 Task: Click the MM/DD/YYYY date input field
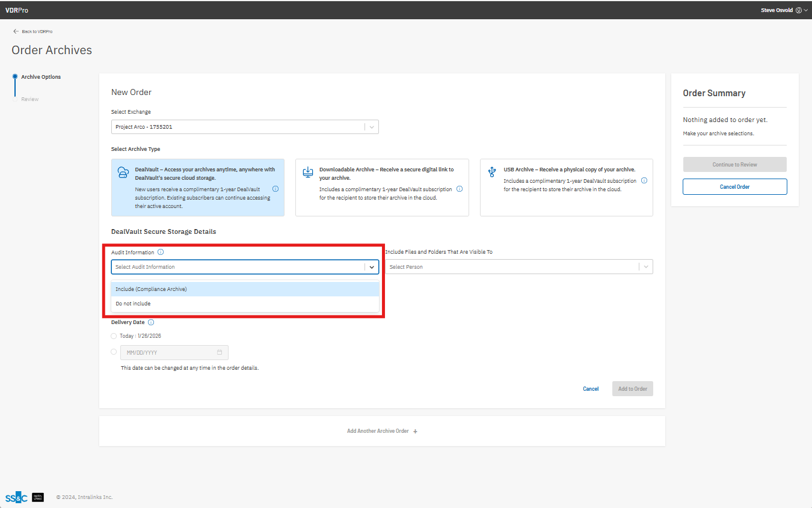[174, 352]
